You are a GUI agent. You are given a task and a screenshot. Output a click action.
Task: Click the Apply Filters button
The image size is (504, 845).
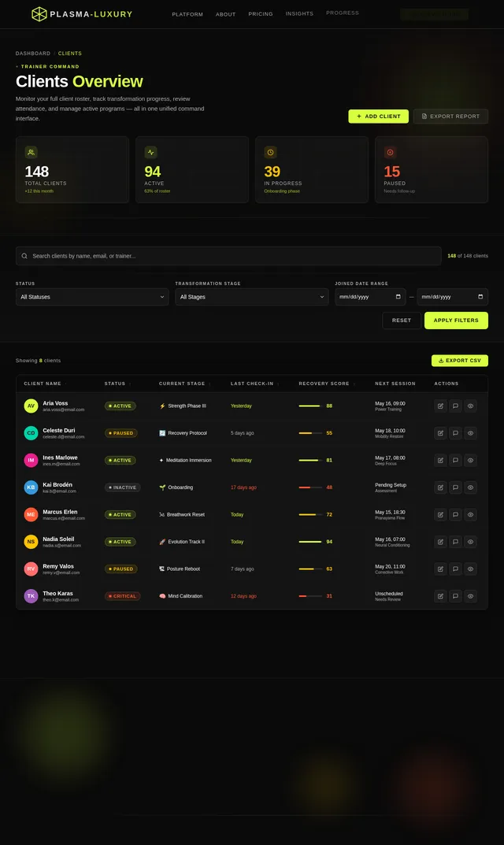pos(456,321)
